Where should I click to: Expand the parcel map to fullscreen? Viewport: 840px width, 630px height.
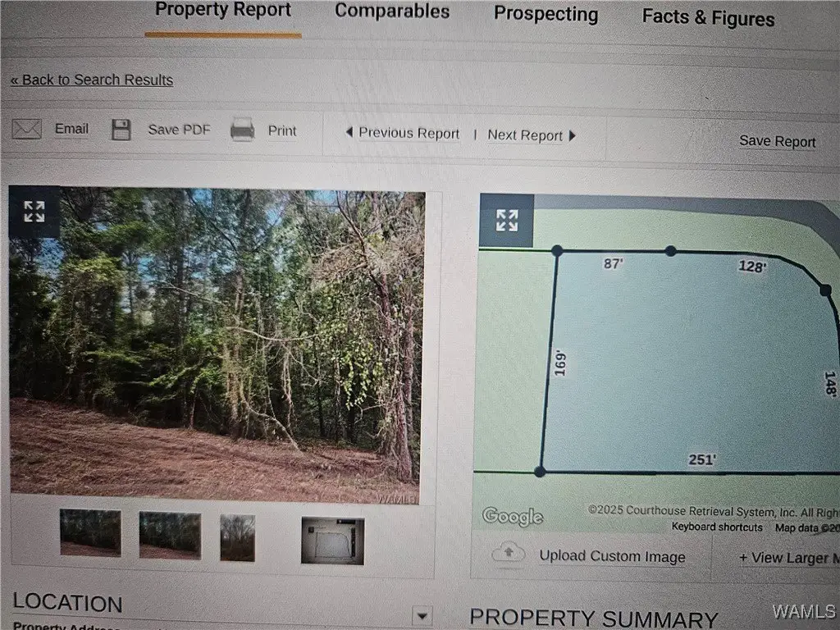[507, 220]
